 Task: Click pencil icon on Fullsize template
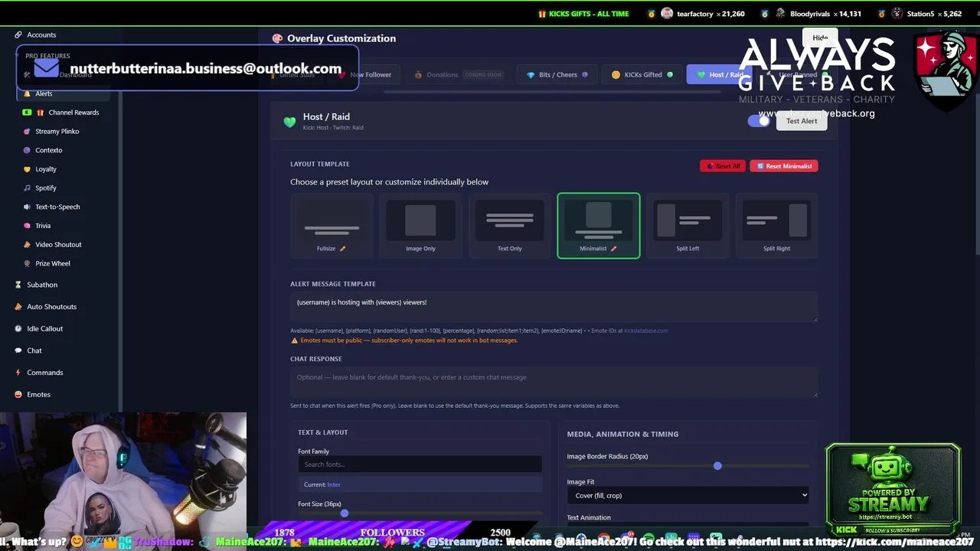click(x=342, y=248)
